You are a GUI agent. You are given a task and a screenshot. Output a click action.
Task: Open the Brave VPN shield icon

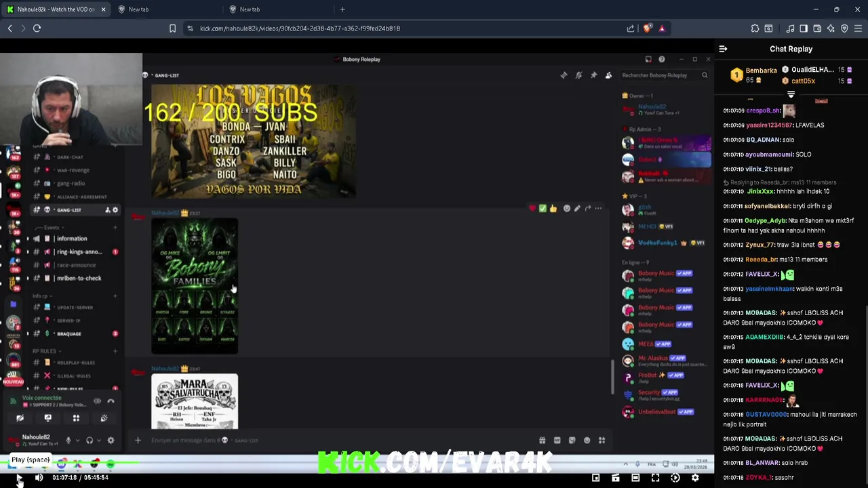(x=844, y=28)
